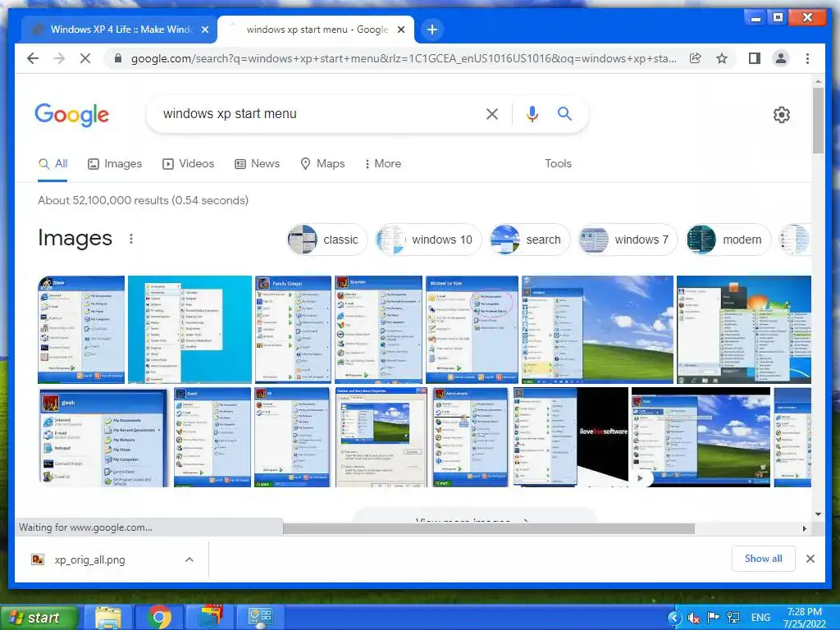Image resolution: width=840 pixels, height=630 pixels.
Task: Click in the Google search text field
Action: coord(316,113)
